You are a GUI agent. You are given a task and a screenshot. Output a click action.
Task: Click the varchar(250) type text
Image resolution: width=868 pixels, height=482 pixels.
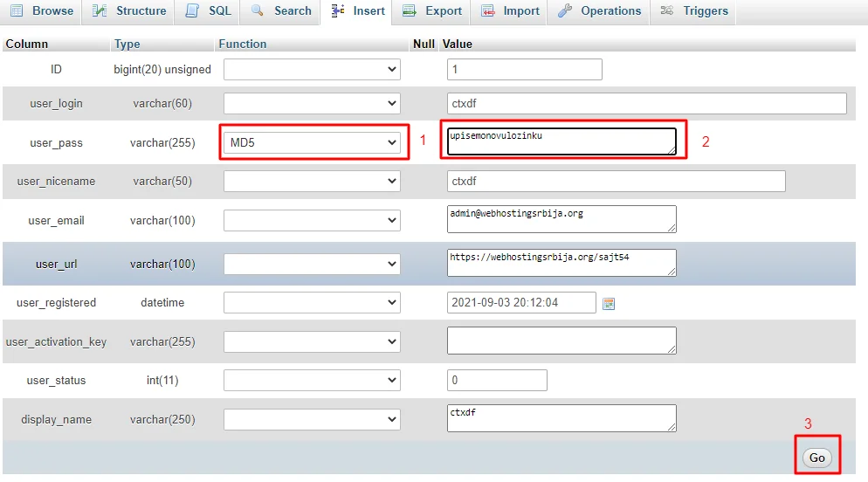point(162,419)
